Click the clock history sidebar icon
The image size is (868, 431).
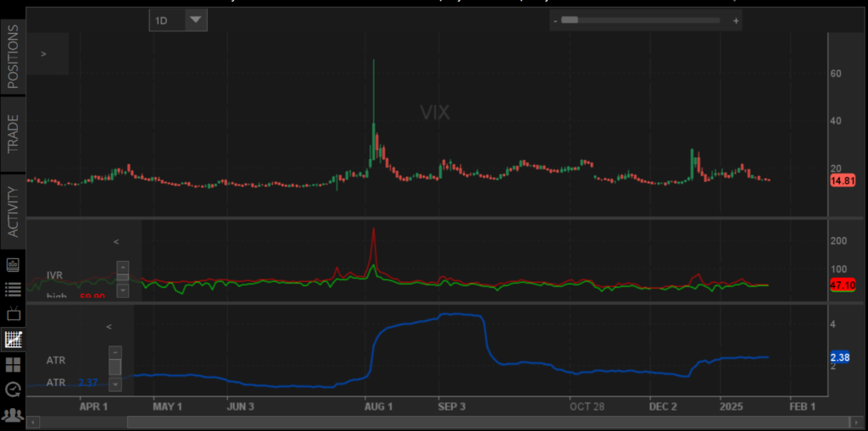click(13, 390)
